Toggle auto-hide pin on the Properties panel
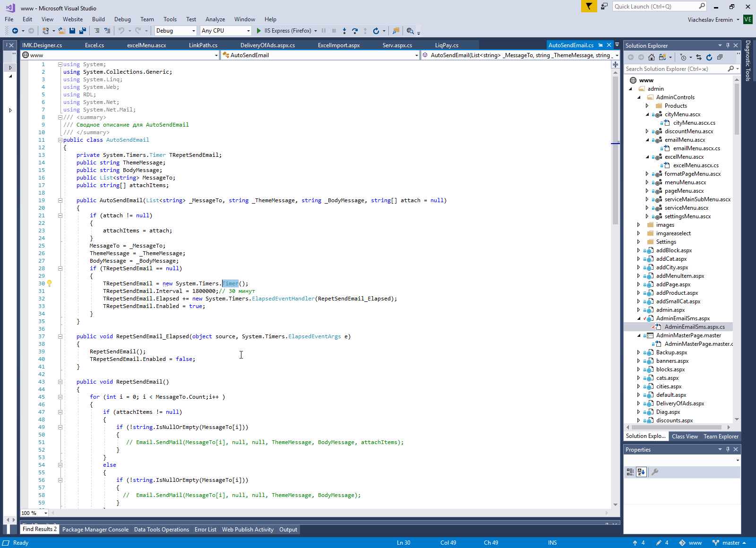Screen dimensions: 756x548 [728, 449]
